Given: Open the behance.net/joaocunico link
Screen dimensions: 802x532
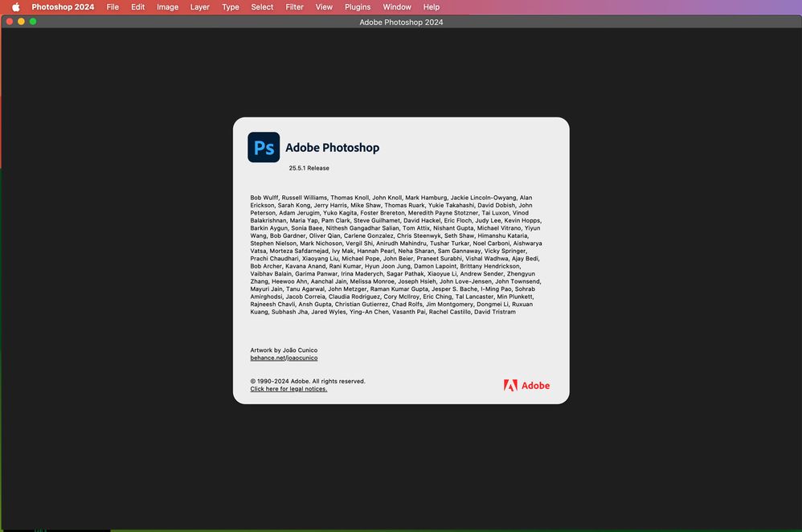Looking at the screenshot, I should click(x=284, y=358).
